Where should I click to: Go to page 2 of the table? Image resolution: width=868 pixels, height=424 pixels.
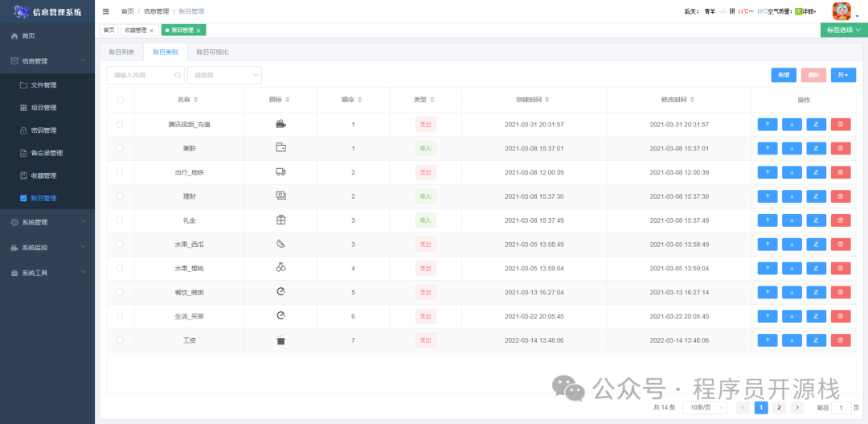(779, 407)
